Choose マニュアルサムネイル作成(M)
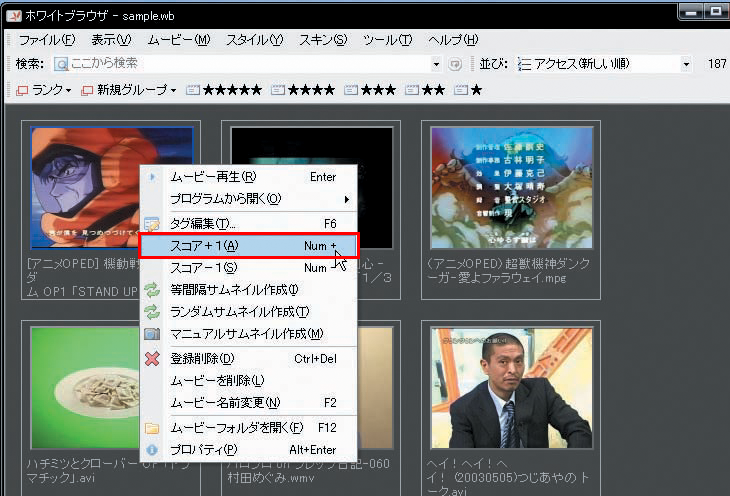 248,334
